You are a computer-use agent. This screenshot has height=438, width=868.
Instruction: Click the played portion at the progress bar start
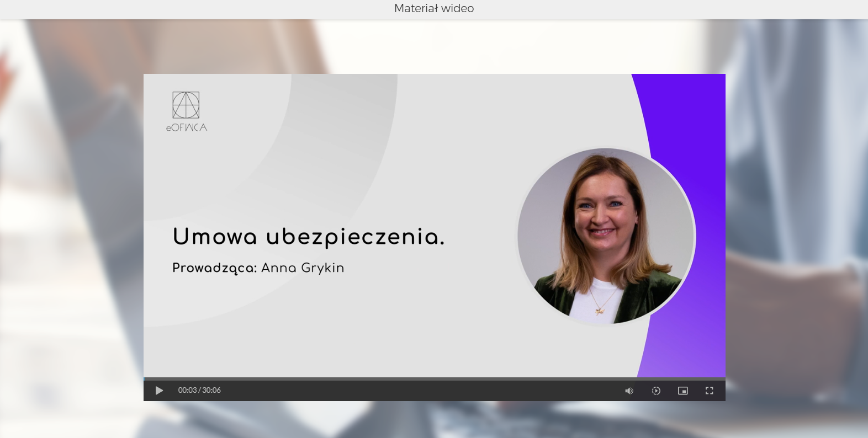(x=144, y=379)
